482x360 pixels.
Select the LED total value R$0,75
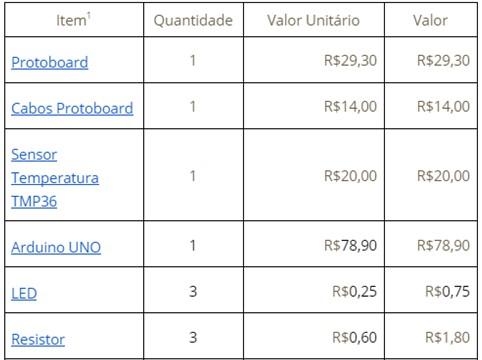click(x=447, y=292)
